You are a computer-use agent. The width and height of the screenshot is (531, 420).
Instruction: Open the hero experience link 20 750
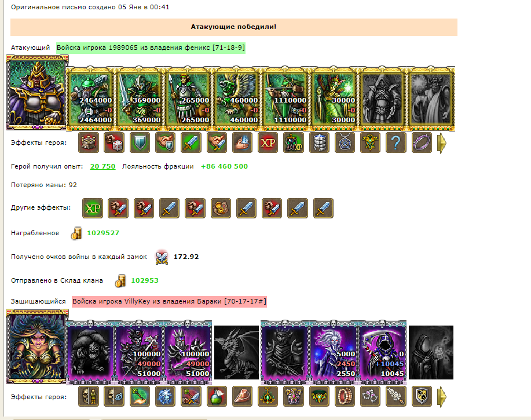click(102, 166)
